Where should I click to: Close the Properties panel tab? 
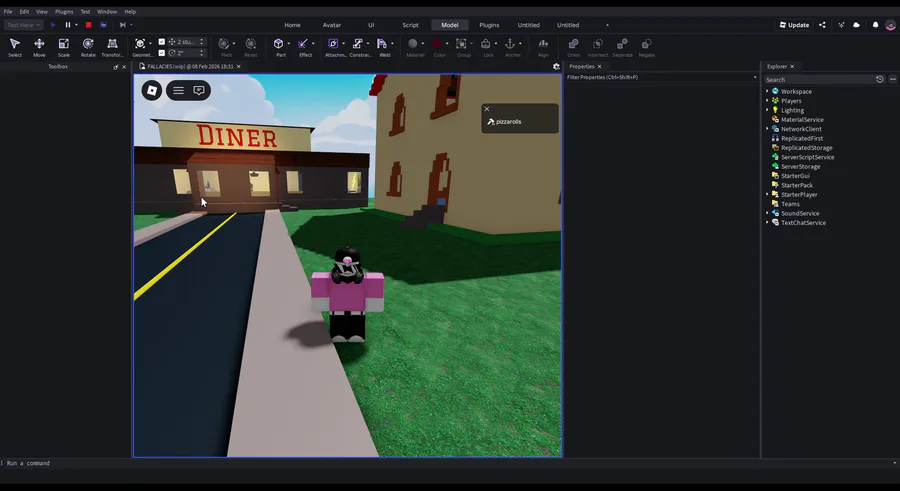pos(599,67)
